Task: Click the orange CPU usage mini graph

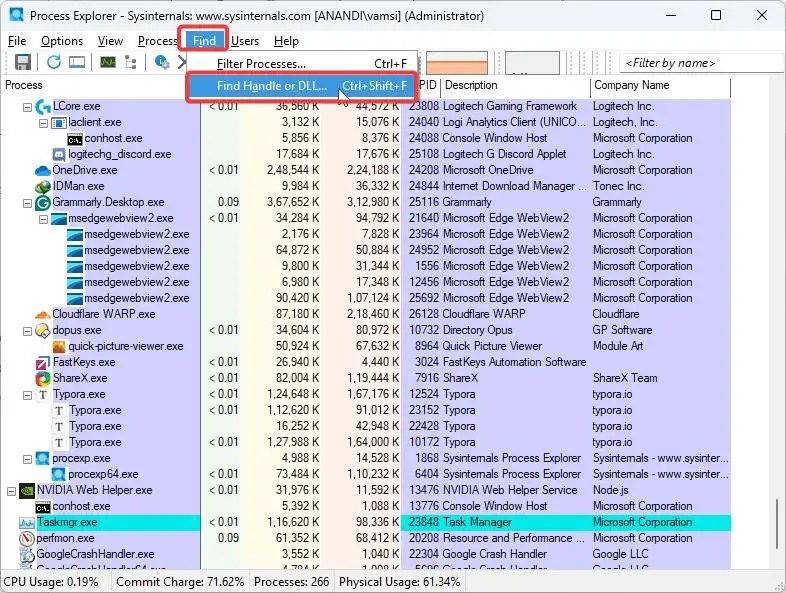Action: (456, 63)
